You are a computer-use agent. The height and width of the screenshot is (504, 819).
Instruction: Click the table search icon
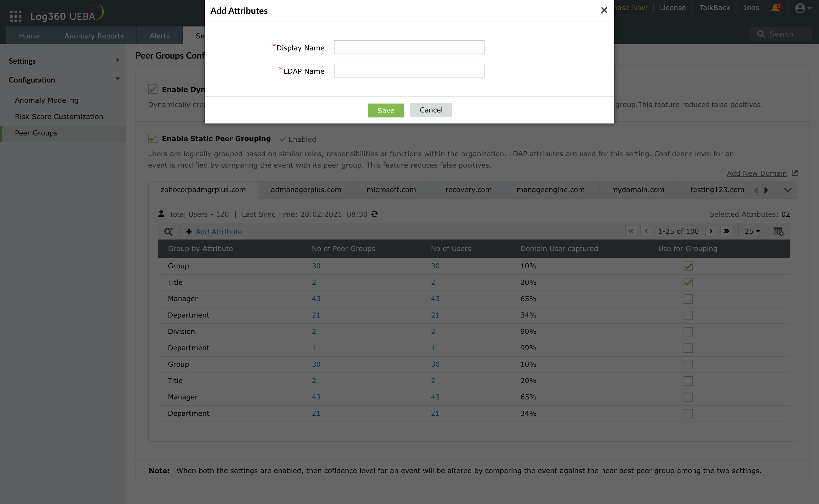click(x=168, y=232)
